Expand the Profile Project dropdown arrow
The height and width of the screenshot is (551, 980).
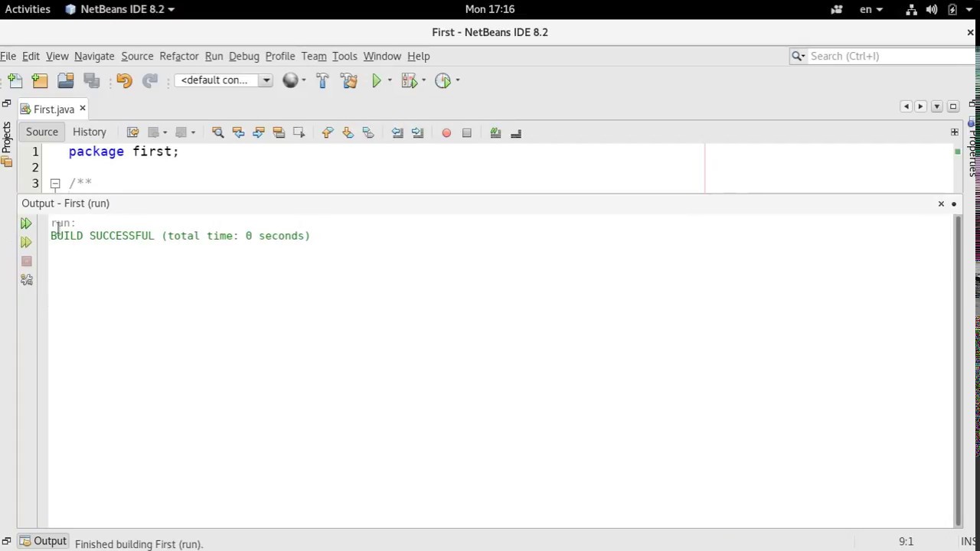(457, 80)
